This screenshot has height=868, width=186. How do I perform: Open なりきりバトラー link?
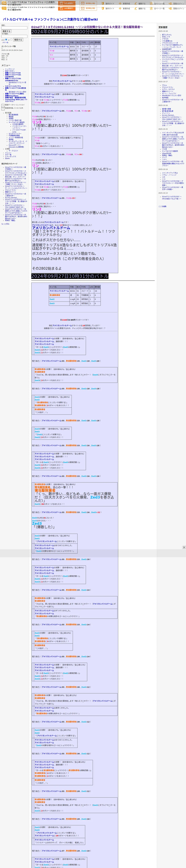coord(15,134)
